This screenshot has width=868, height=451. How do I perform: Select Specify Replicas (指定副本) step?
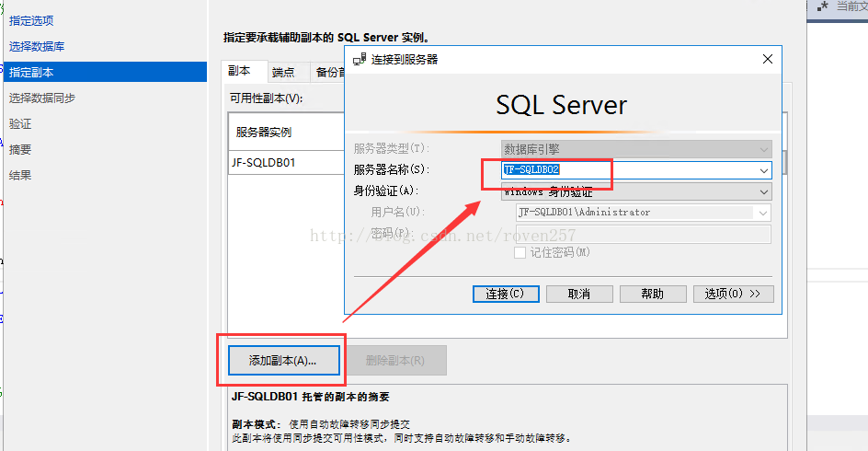click(x=105, y=72)
